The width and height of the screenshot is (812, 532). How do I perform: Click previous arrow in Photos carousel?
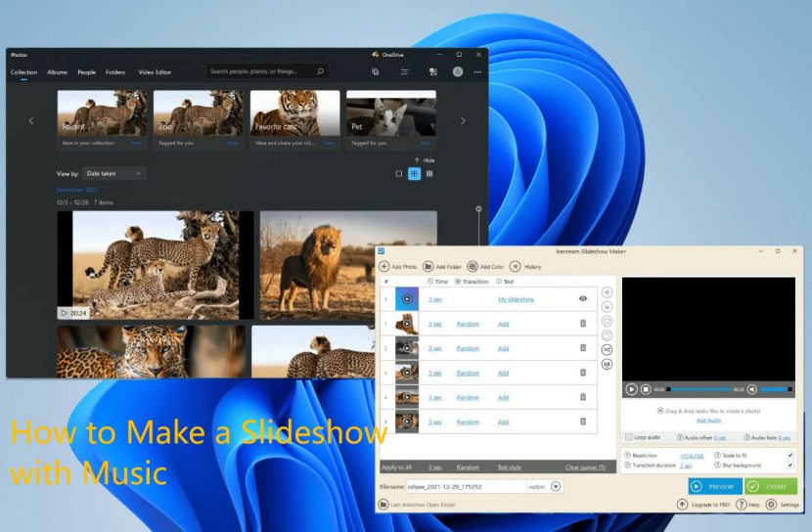(x=31, y=120)
